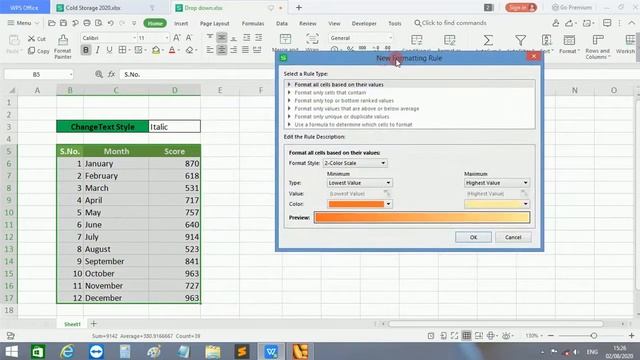Viewport: 640px width, 360px height.
Task: Open the yellow Maximum color dropdown
Action: point(497,204)
